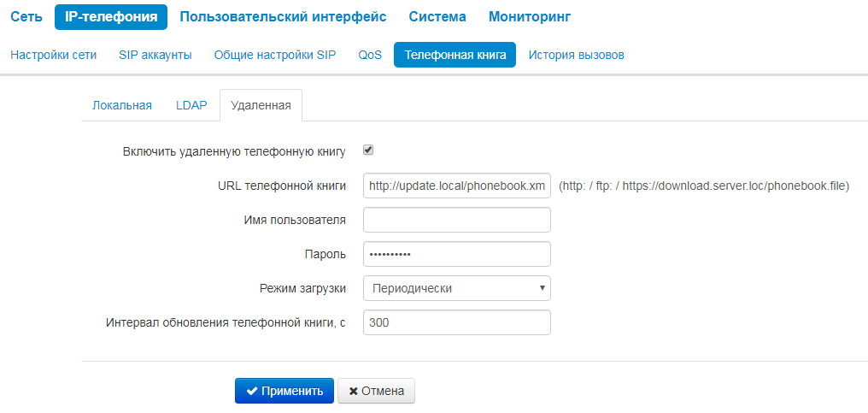Click the Применить button
This screenshot has height=413, width=868.
point(284,391)
